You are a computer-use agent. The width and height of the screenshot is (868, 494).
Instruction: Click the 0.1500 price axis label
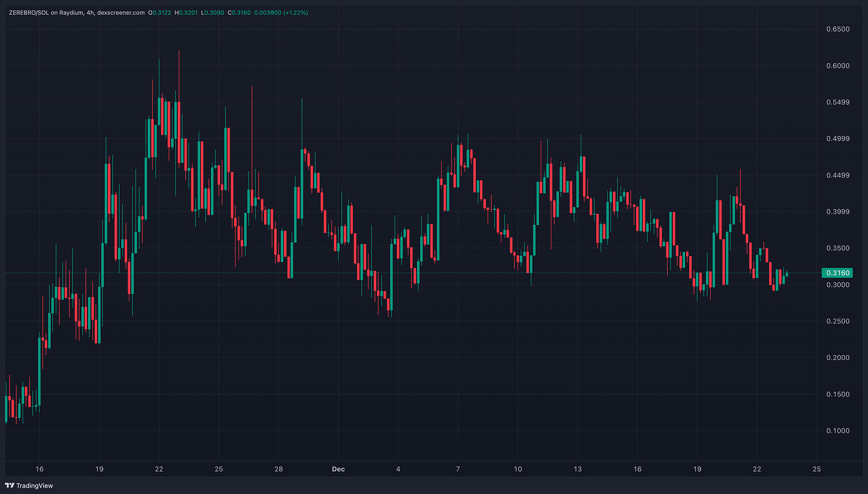838,394
